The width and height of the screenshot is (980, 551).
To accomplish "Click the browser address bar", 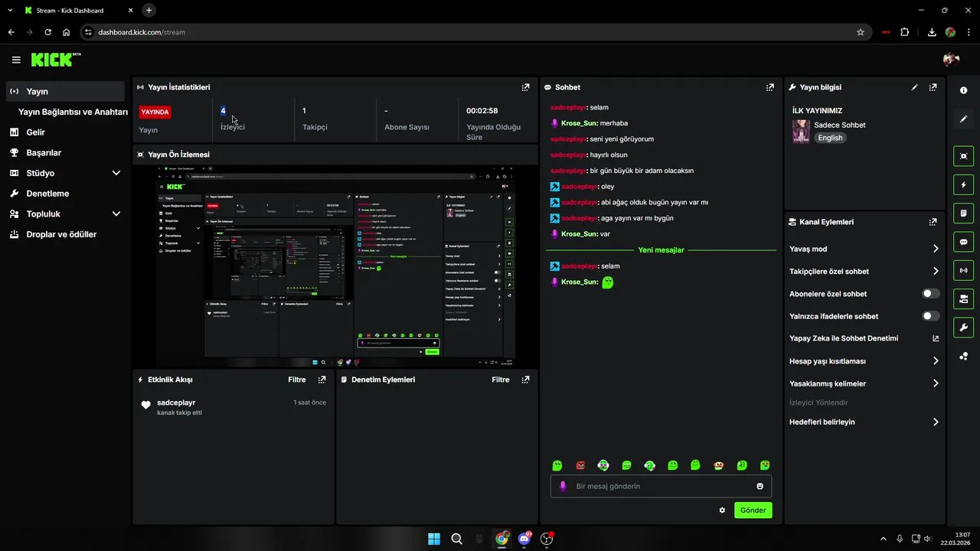I will 475,32.
